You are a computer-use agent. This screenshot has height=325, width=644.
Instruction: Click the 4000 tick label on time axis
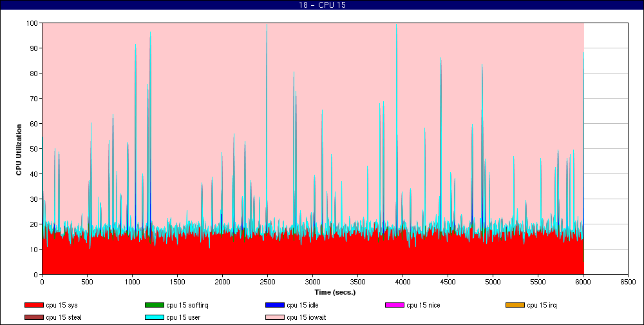point(402,282)
